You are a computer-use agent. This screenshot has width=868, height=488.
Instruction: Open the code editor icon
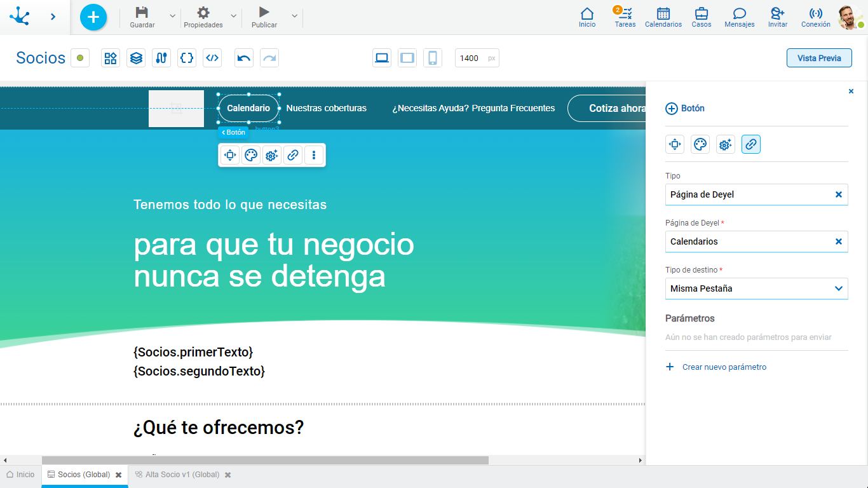(212, 58)
